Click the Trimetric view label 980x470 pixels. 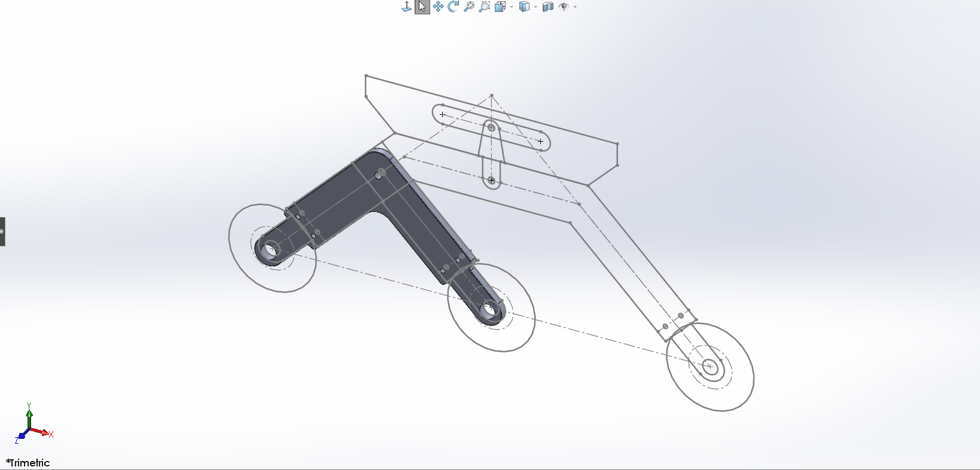click(28, 463)
